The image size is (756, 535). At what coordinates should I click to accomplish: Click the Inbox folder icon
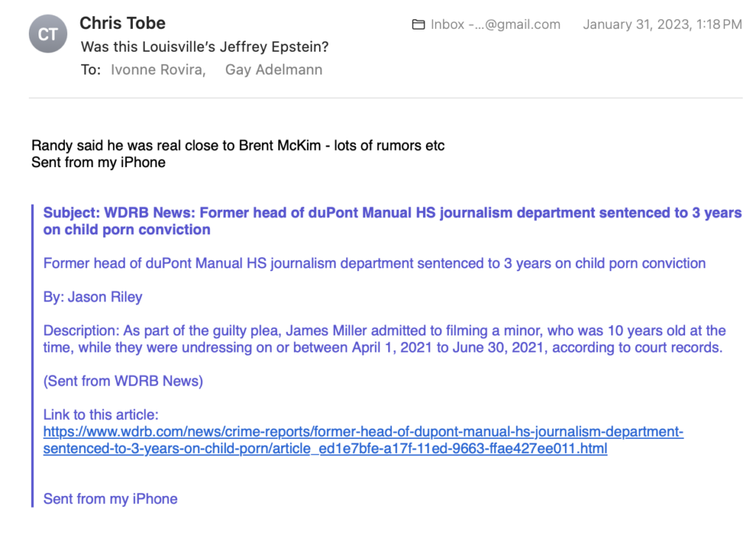point(418,24)
